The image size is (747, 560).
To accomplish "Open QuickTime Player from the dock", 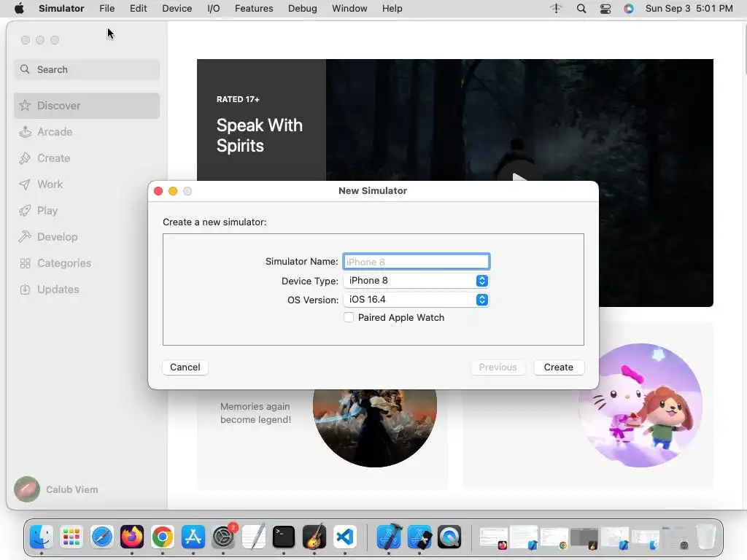I will (449, 537).
